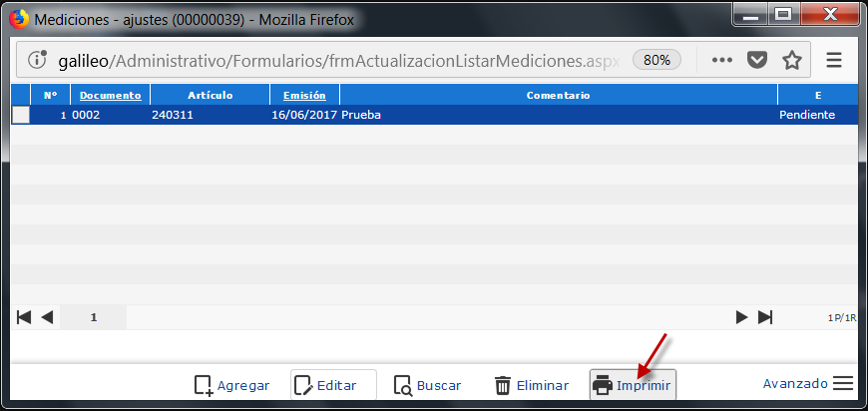
Task: Save page to Pocket icon
Action: [757, 60]
